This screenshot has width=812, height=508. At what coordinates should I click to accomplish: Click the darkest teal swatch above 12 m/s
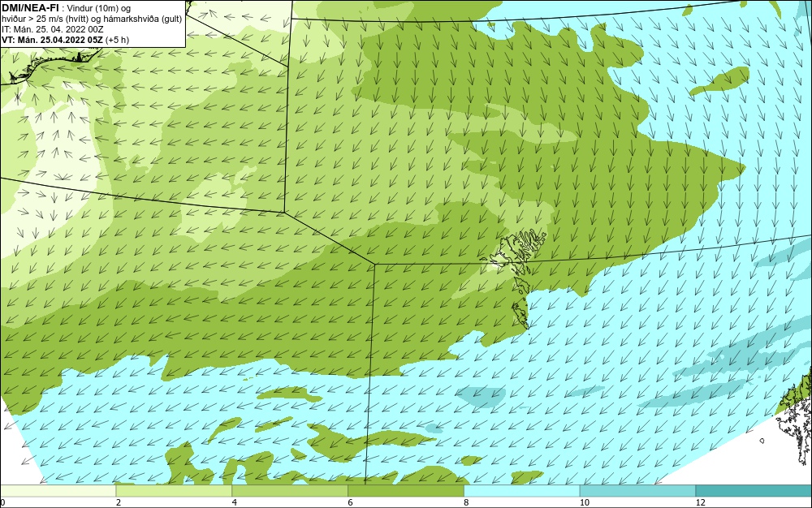point(754,490)
